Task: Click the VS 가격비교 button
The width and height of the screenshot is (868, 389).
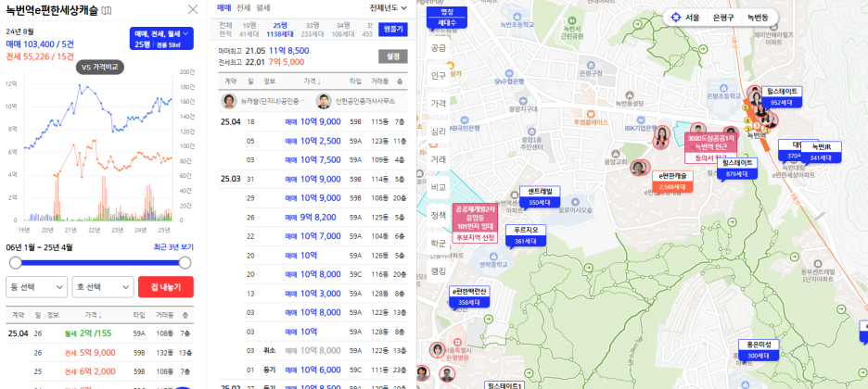Action: [99, 68]
